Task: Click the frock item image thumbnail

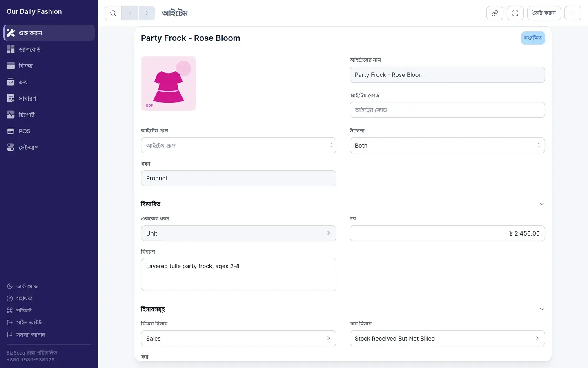Action: 168,83
